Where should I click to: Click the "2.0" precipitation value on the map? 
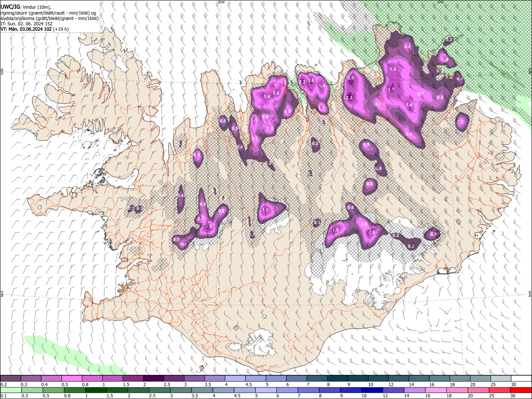click(x=351, y=78)
